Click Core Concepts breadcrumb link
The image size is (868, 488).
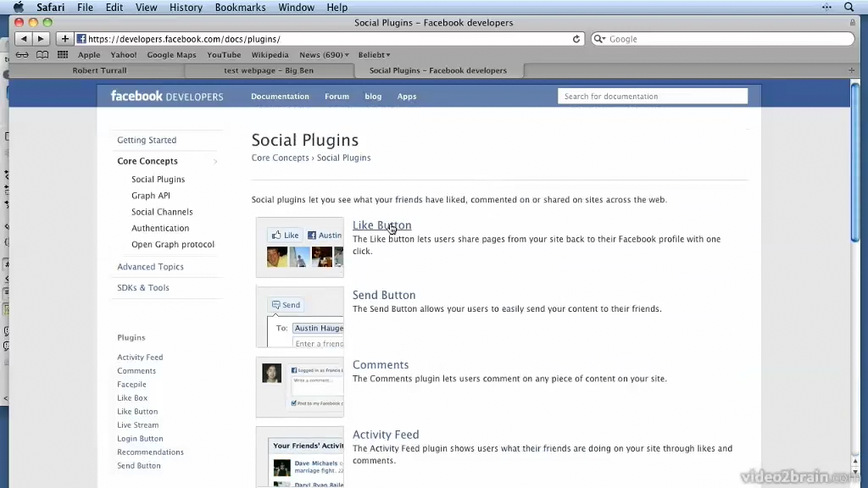[x=280, y=158]
